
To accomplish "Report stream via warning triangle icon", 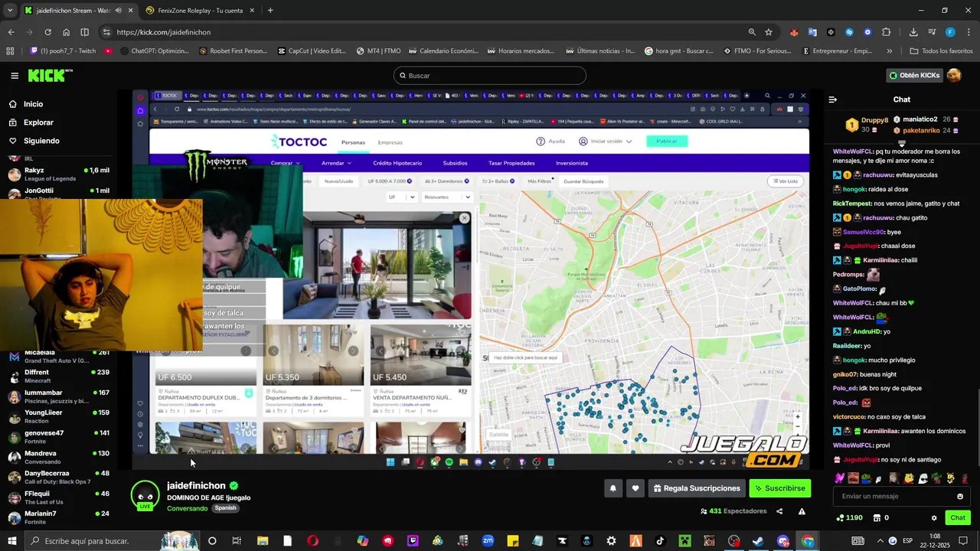I will [x=802, y=511].
